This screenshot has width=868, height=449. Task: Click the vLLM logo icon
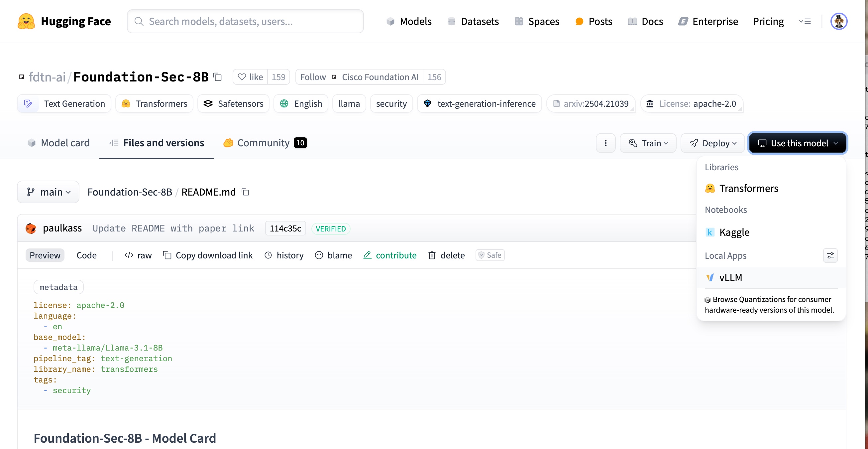[x=710, y=277]
